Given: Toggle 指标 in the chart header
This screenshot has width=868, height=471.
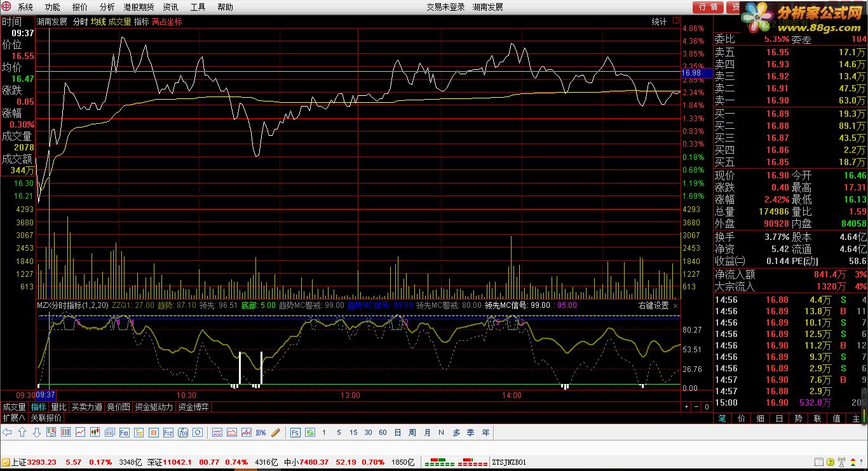Looking at the screenshot, I should [x=141, y=22].
